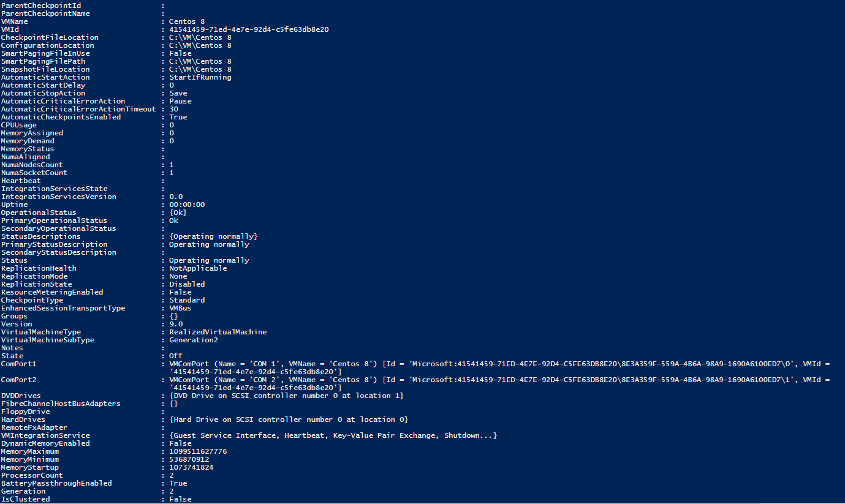Image resolution: width=845 pixels, height=504 pixels.
Task: Click the State Off value
Action: pyautogui.click(x=176, y=356)
